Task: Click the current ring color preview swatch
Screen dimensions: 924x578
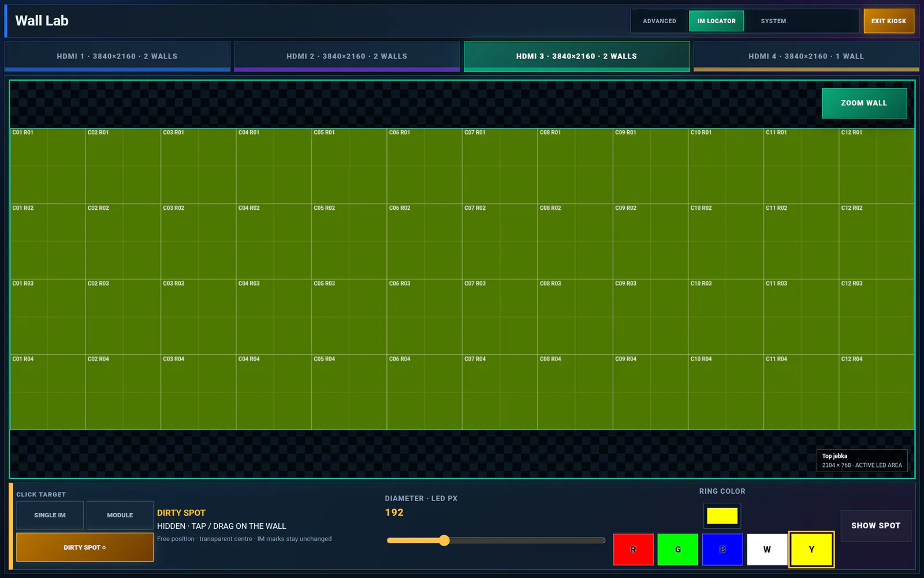Action: (722, 516)
